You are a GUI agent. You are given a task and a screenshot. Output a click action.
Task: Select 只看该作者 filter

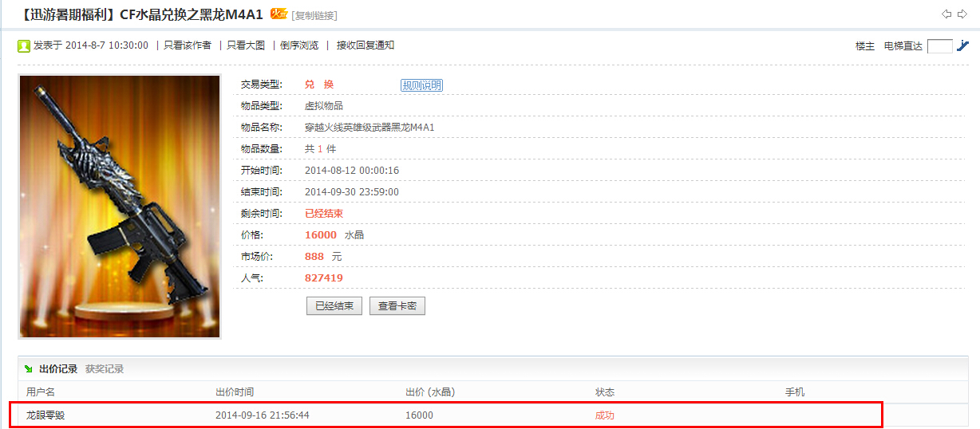pyautogui.click(x=188, y=45)
